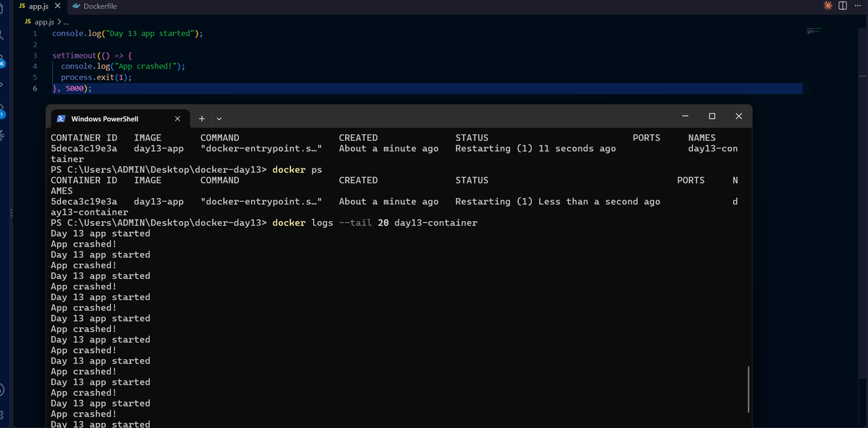Image resolution: width=868 pixels, height=428 pixels.
Task: Close the Windows PowerShell tab
Action: click(x=178, y=119)
